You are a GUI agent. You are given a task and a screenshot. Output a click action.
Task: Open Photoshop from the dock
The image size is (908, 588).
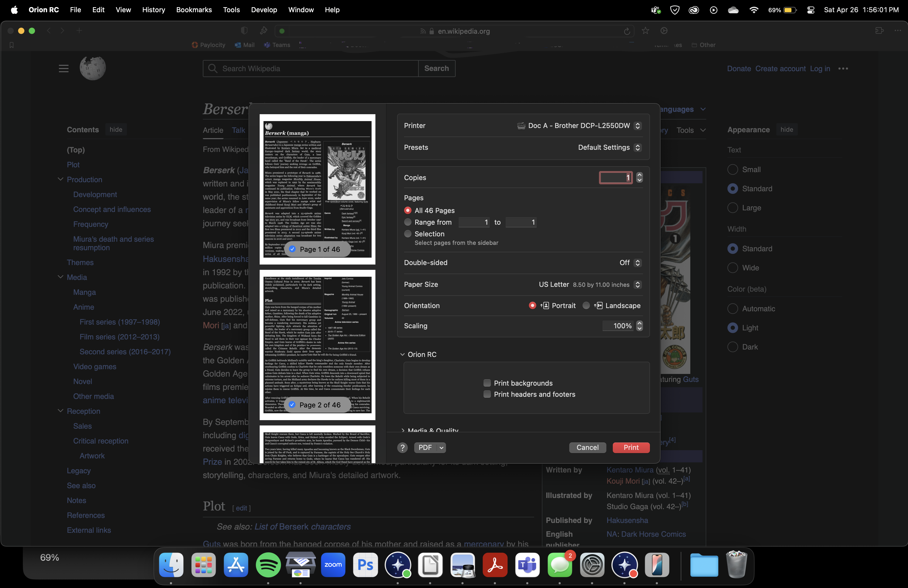point(365,564)
